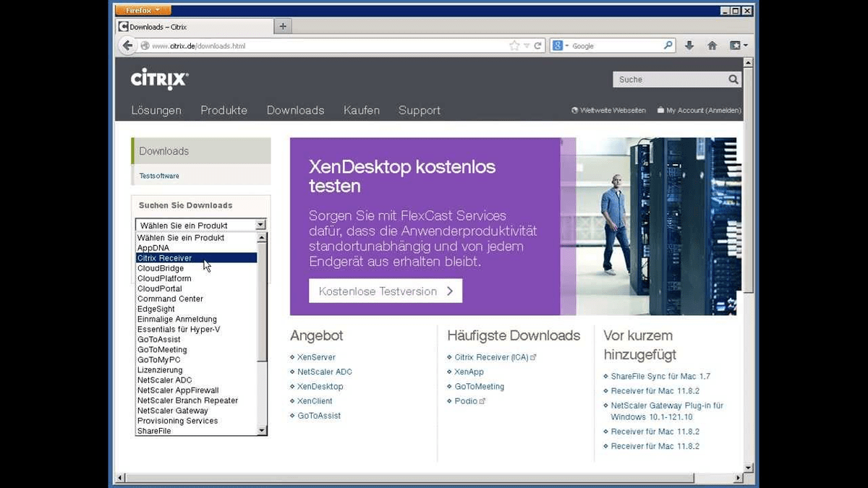The width and height of the screenshot is (868, 488).
Task: Open the Produkte navigation menu
Action: click(x=224, y=111)
